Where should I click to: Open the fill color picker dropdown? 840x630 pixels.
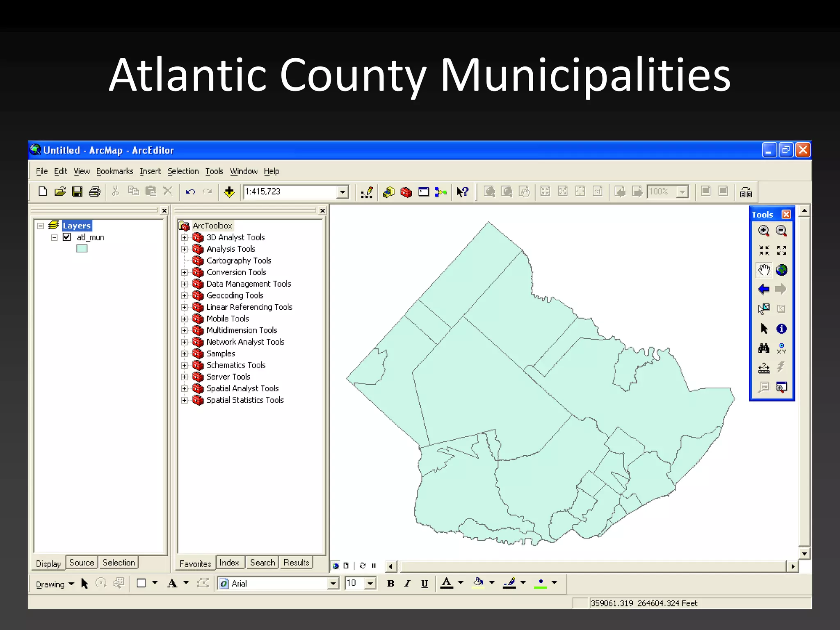tap(492, 582)
